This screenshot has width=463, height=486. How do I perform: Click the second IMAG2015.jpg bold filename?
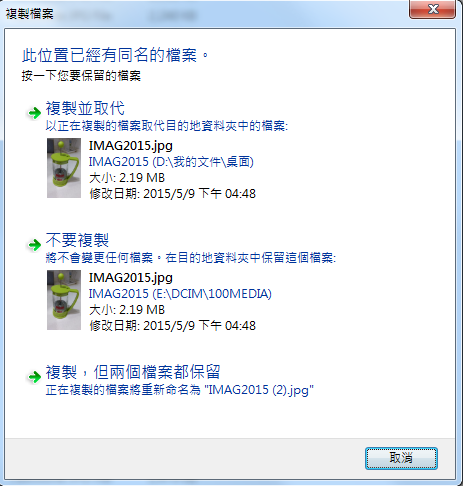[x=131, y=278]
